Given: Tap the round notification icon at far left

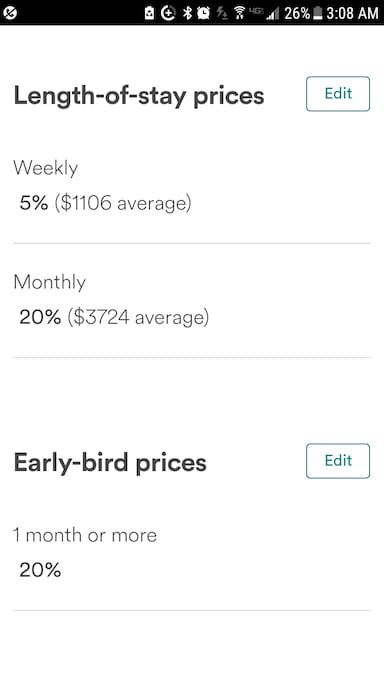Looking at the screenshot, I should tap(10, 13).
